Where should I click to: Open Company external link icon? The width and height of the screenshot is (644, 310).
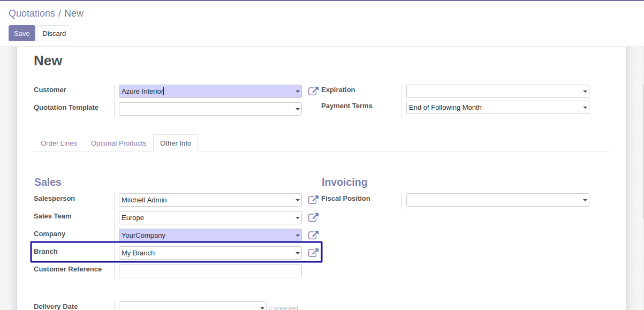click(313, 235)
